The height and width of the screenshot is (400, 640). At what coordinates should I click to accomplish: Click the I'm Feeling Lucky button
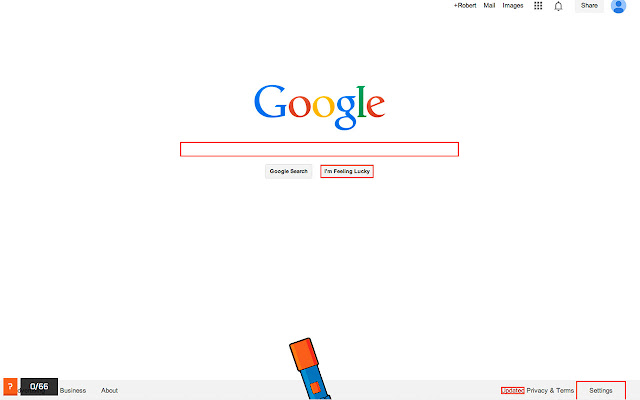click(x=347, y=171)
